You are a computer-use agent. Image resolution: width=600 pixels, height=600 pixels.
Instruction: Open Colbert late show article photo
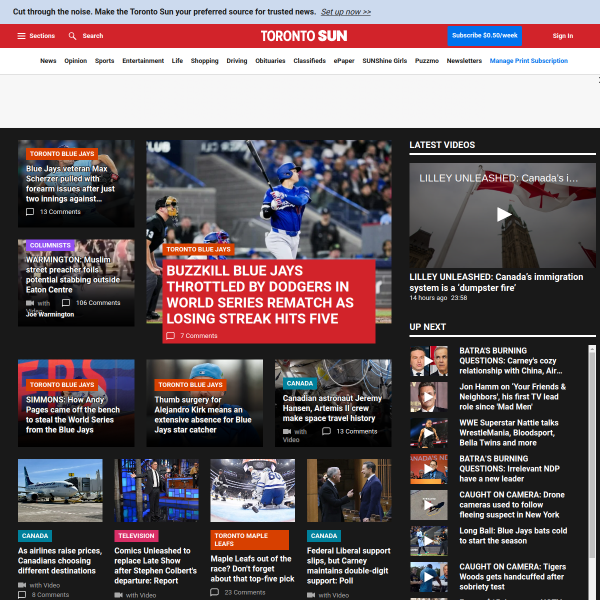click(x=157, y=491)
